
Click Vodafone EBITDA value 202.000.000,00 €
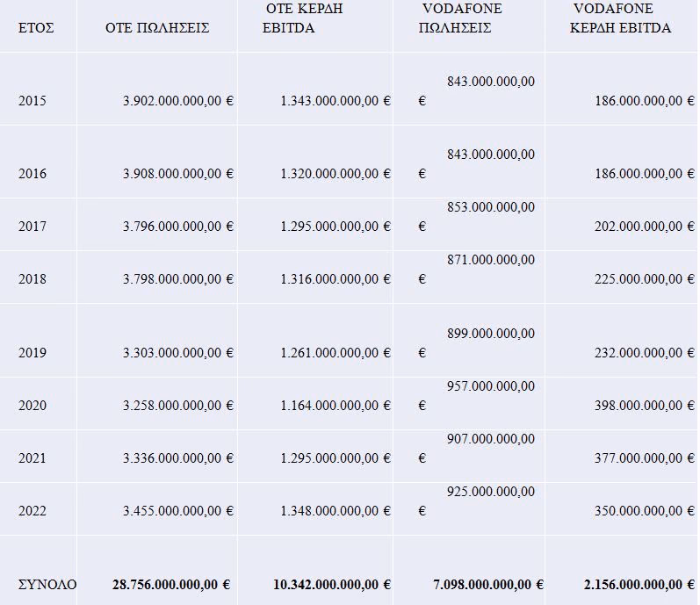(x=645, y=227)
